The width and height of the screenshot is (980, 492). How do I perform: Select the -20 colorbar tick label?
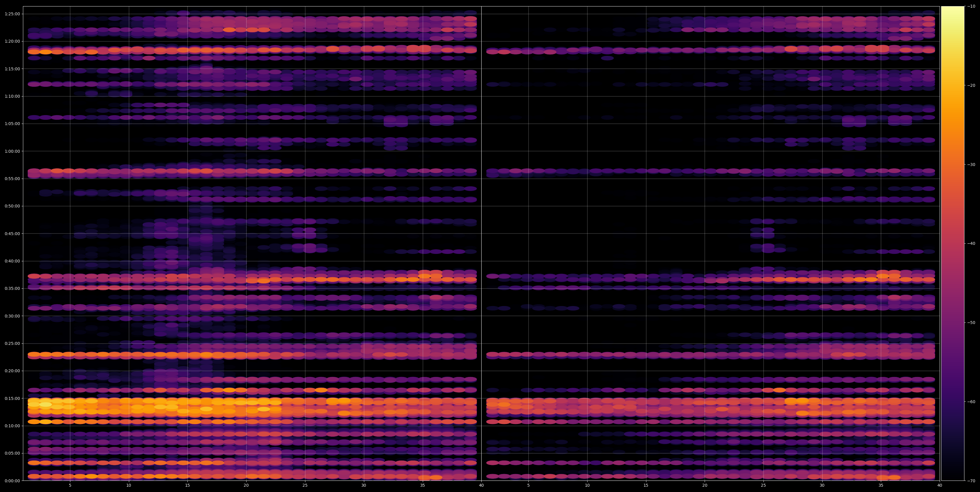click(971, 86)
